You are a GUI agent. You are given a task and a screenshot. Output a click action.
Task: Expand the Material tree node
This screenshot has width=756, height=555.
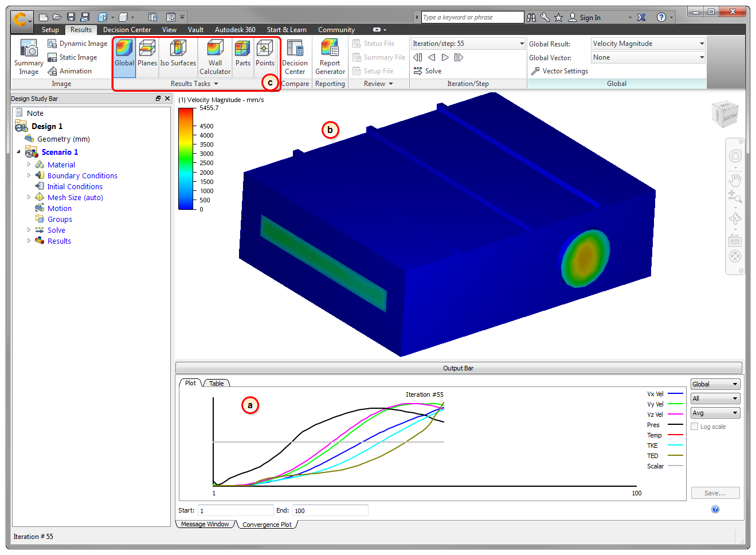click(29, 165)
